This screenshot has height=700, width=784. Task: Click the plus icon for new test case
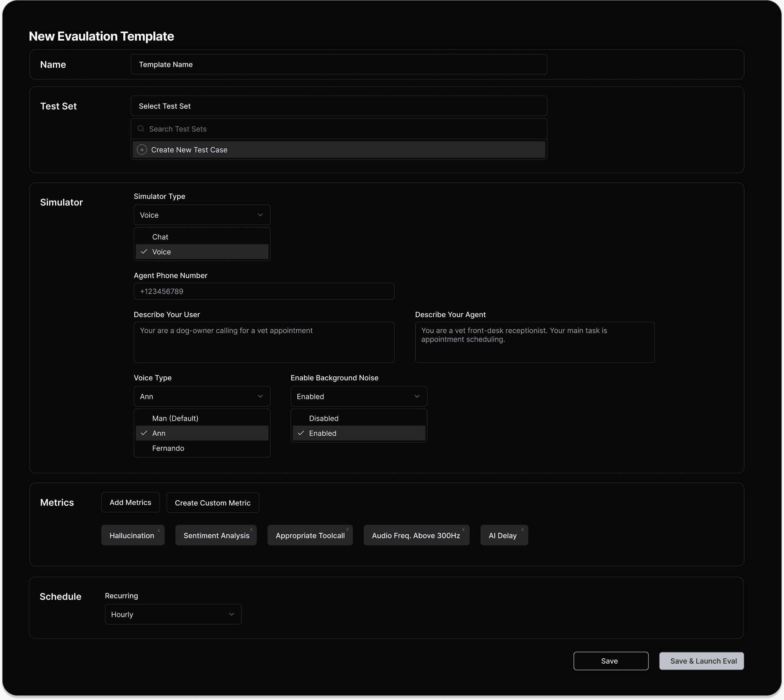pyautogui.click(x=142, y=150)
